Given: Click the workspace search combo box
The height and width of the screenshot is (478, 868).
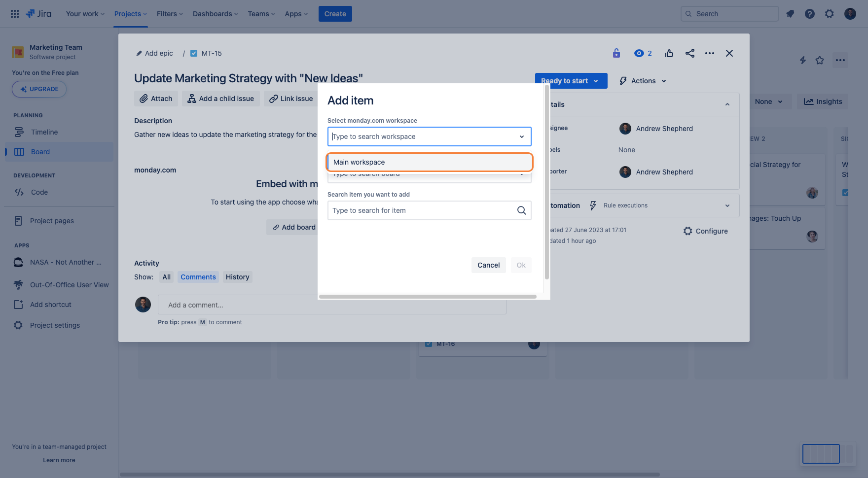Looking at the screenshot, I should 430,137.
